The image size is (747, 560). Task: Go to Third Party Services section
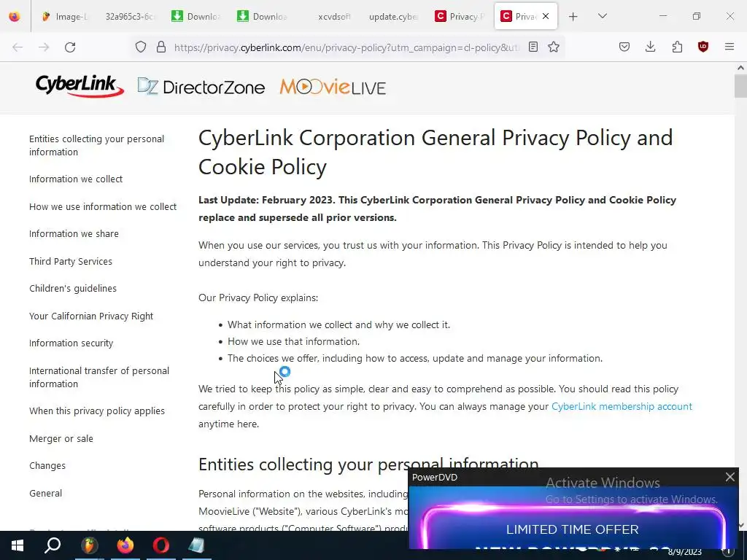(71, 262)
